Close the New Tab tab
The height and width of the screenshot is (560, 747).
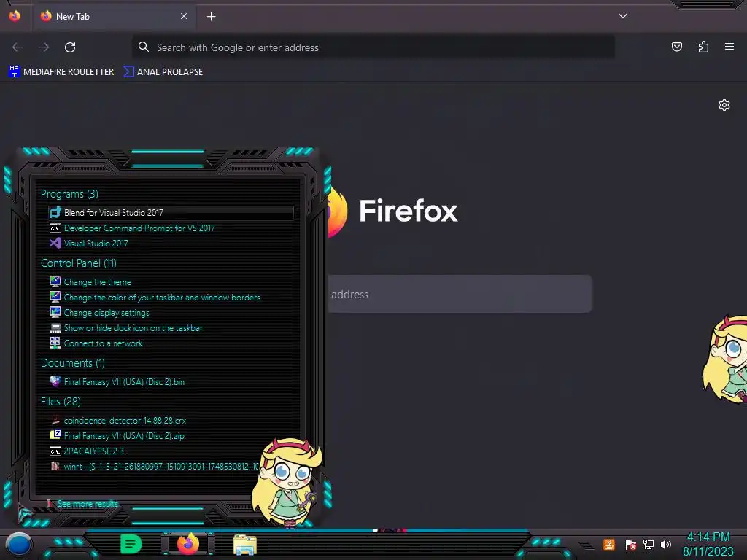click(x=183, y=16)
